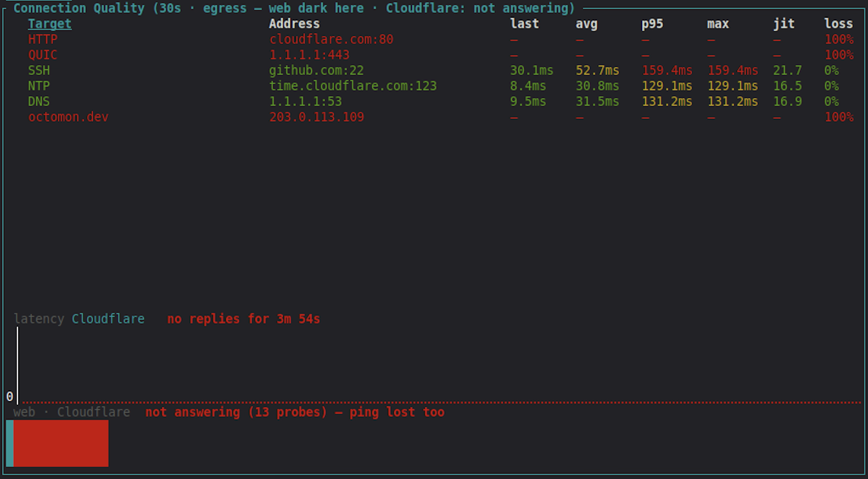Click the github.com:22 address
The height and width of the screenshot is (479, 868).
point(317,70)
